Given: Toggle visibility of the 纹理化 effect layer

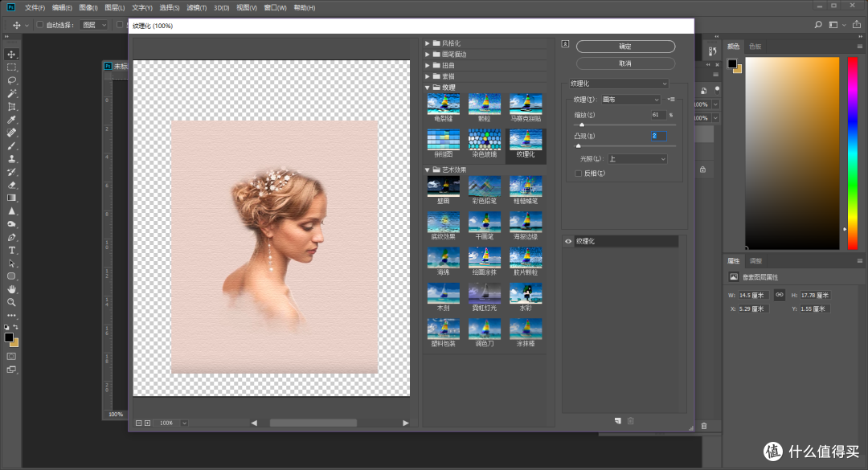Looking at the screenshot, I should click(568, 240).
